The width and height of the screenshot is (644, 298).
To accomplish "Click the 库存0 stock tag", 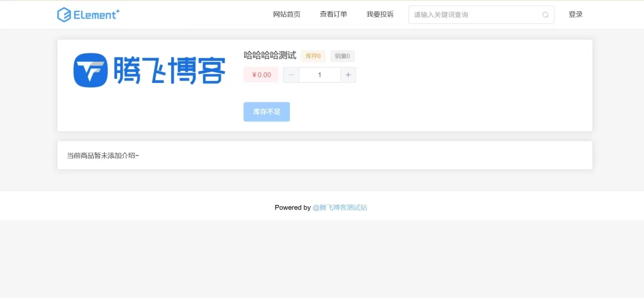I will coord(313,56).
